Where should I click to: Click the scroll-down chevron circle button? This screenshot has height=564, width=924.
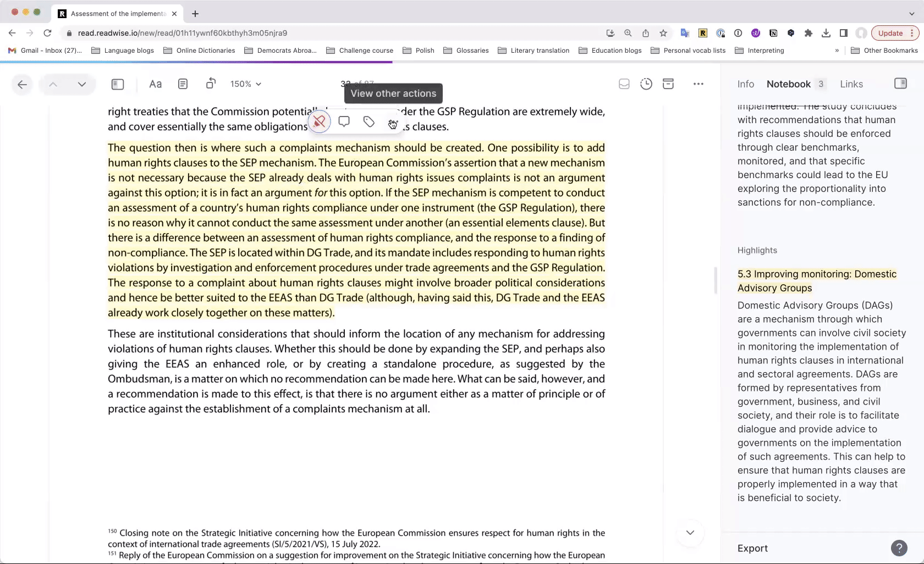point(690,533)
